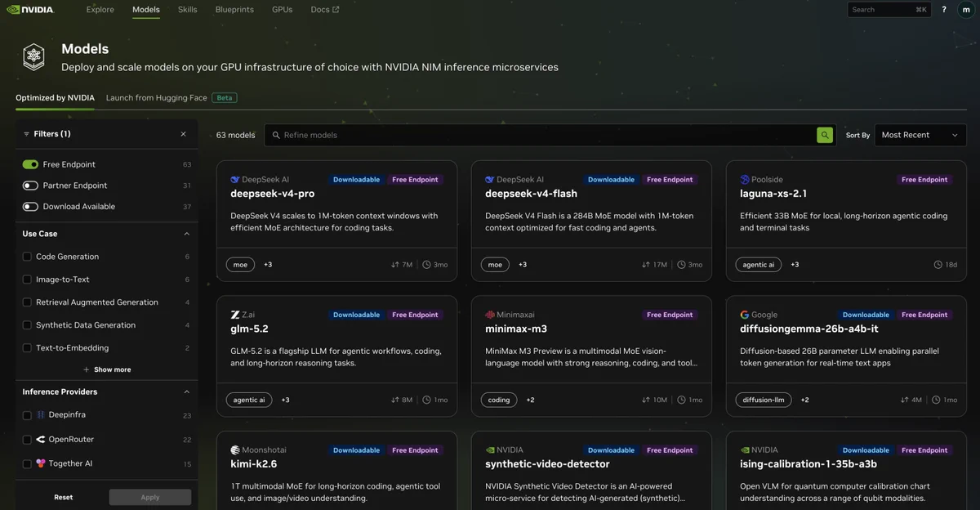Open the Most Recent sort dropdown
The image size is (980, 510).
pyautogui.click(x=920, y=135)
